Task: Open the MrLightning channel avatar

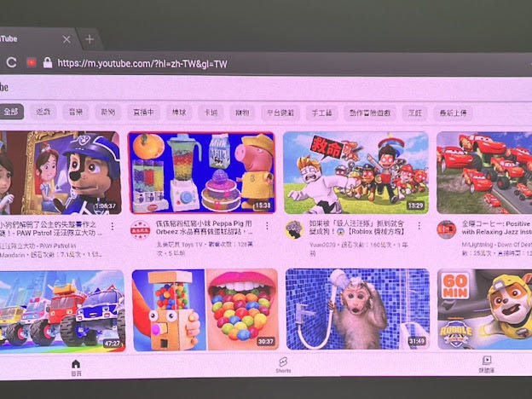Action: (446, 229)
